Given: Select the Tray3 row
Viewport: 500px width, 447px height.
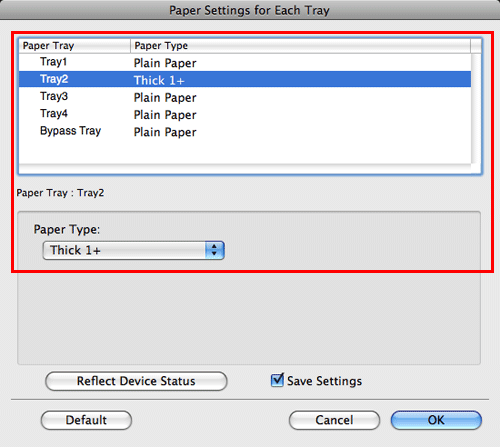Looking at the screenshot, I should click(x=245, y=97).
